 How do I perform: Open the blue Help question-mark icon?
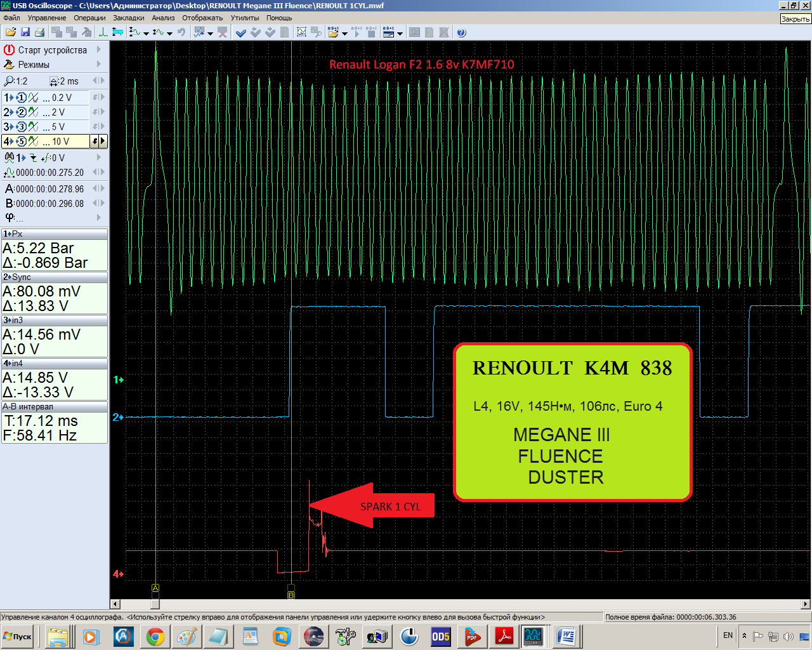click(x=461, y=32)
